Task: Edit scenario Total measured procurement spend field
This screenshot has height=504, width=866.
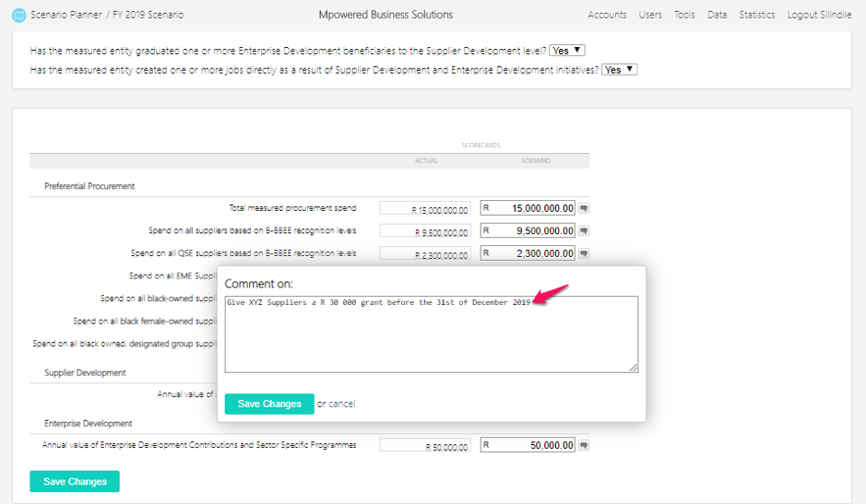Action: pos(528,208)
